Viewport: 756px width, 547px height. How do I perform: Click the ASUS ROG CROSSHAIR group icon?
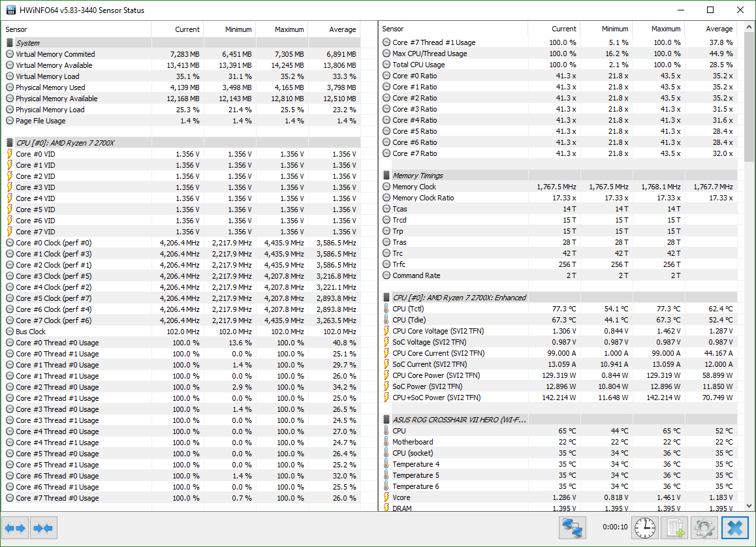coord(386,420)
